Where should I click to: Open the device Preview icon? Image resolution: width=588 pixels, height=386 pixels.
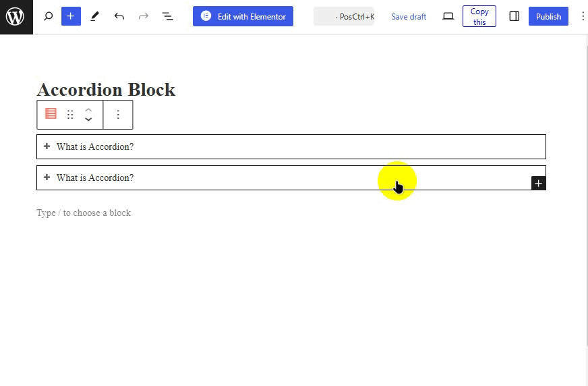[x=448, y=17]
